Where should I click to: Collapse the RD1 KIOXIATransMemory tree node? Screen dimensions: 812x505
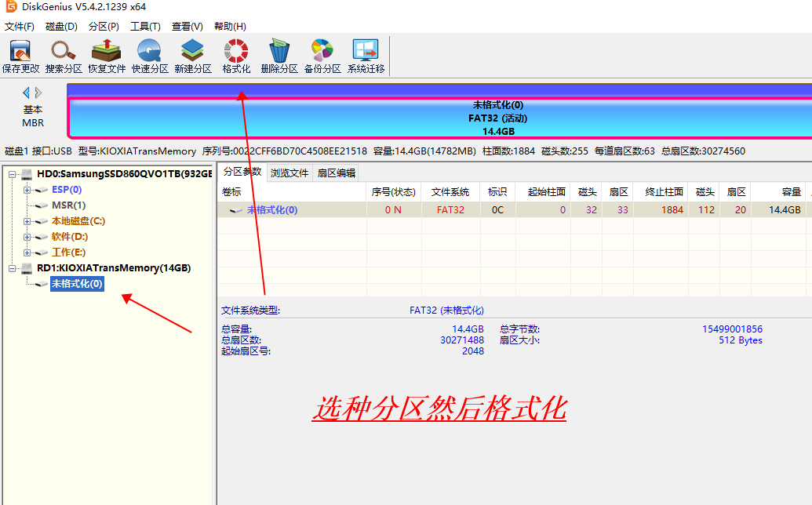click(x=13, y=268)
